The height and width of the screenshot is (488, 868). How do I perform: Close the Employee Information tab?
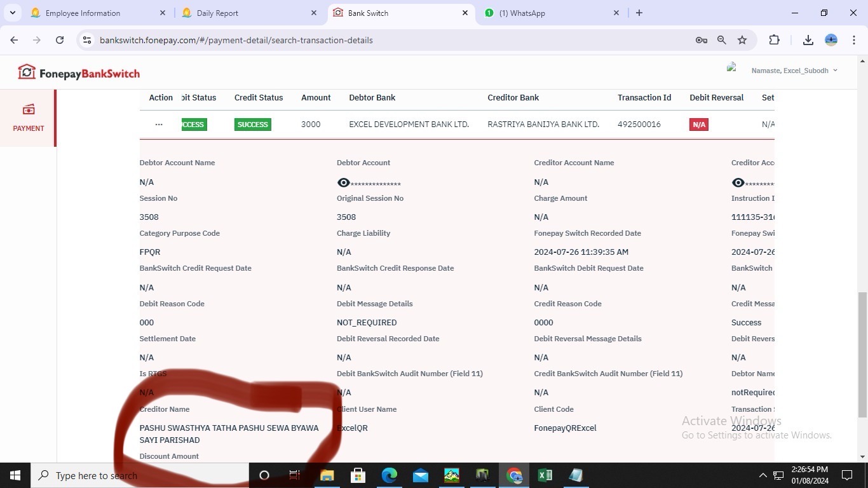pyautogui.click(x=163, y=13)
